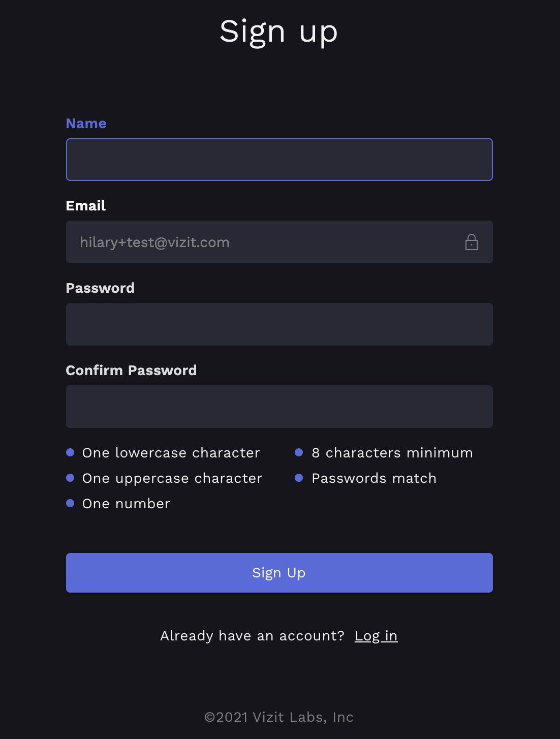Click the 'Already have an account?' text
Screen dimensions: 560x739
tap(252, 636)
